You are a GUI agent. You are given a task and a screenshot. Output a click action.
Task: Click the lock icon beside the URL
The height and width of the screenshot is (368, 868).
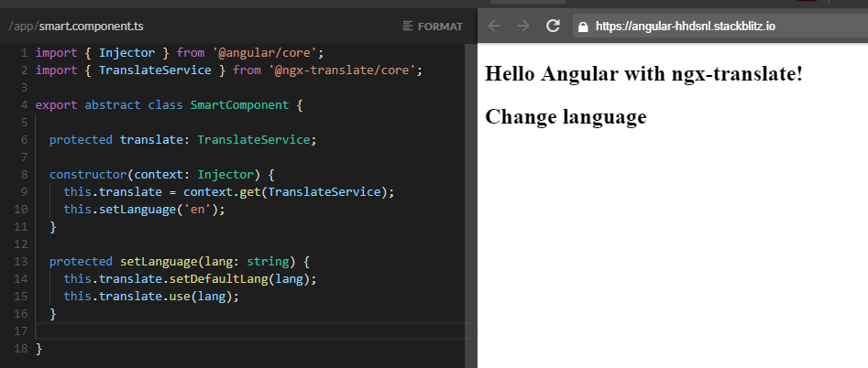[583, 27]
